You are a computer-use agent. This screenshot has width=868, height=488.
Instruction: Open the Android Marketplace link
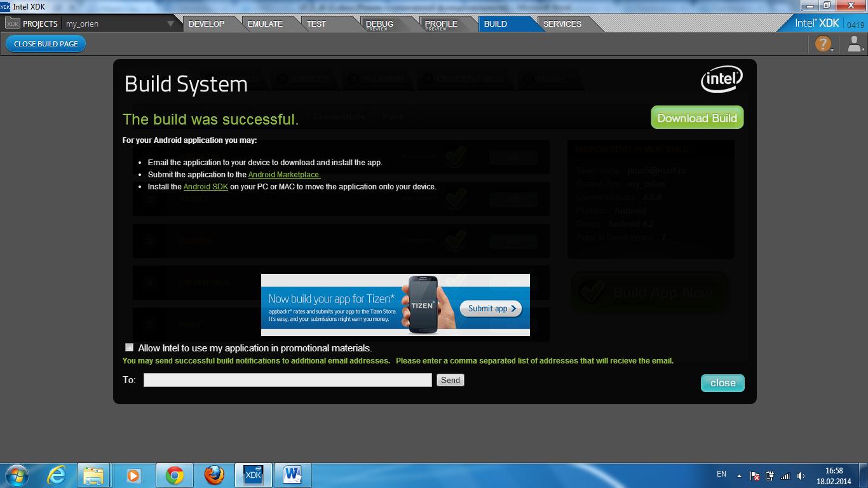(284, 174)
